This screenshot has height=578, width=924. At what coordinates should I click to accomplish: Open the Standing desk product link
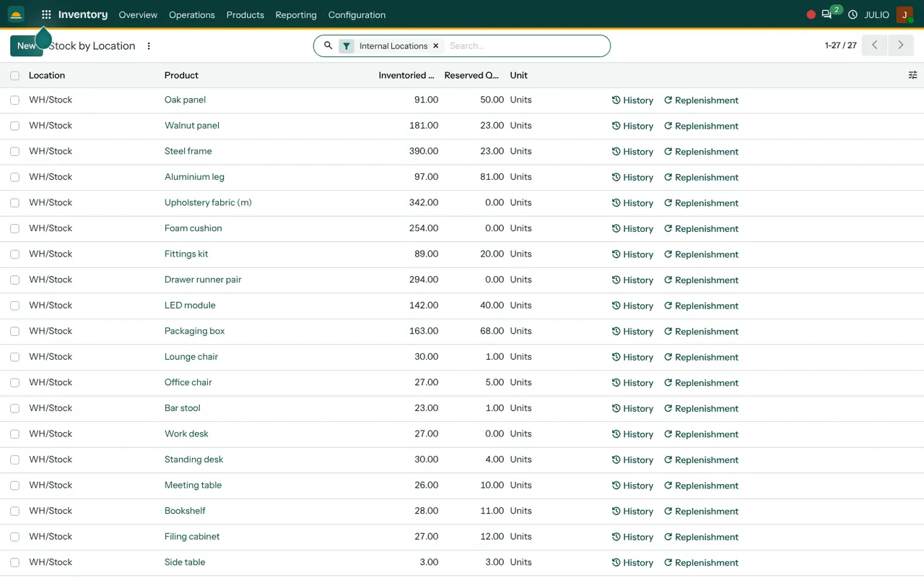[193, 460]
